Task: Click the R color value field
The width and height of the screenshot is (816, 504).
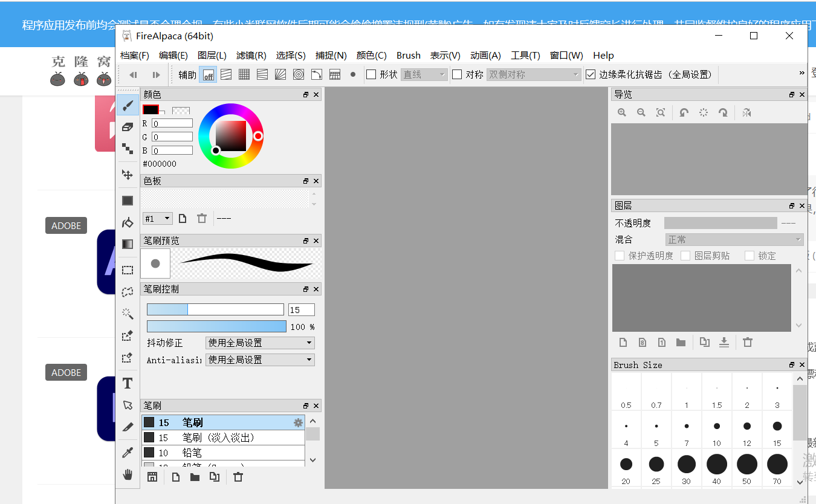Action: pyautogui.click(x=172, y=123)
